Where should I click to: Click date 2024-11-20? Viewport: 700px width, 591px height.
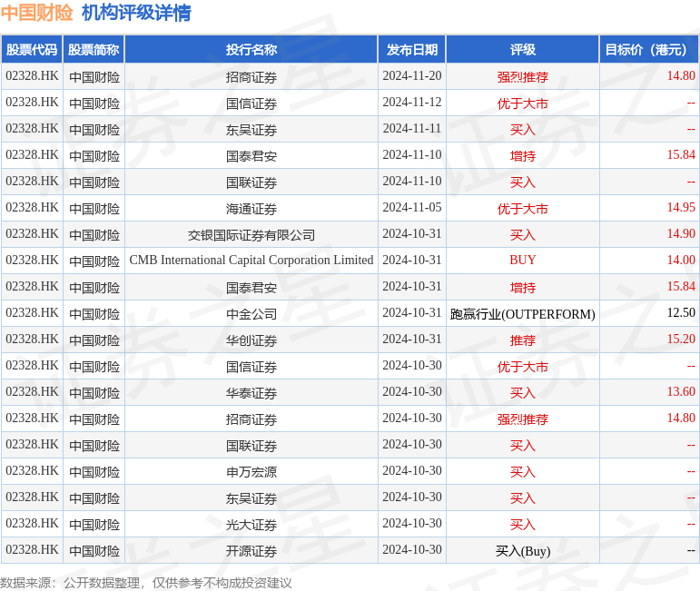[412, 76]
